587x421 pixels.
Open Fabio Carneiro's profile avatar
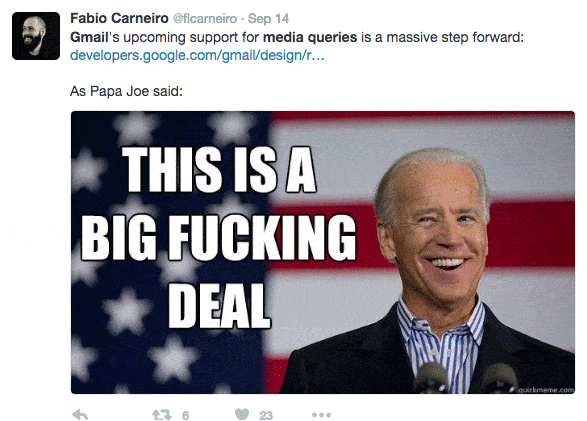(x=36, y=36)
